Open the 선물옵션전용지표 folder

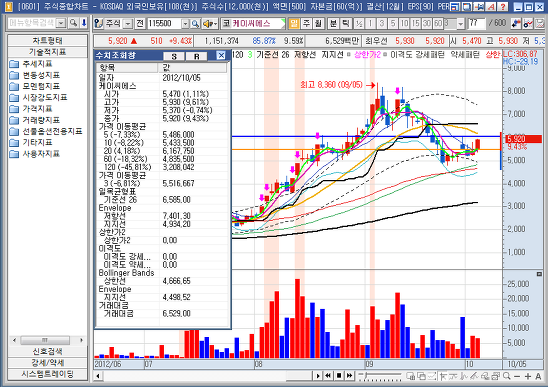(46, 131)
